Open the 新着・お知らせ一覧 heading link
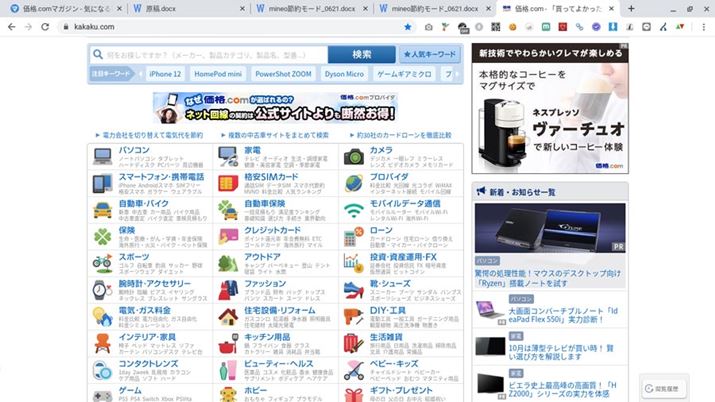The height and width of the screenshot is (402, 715). pos(522,192)
